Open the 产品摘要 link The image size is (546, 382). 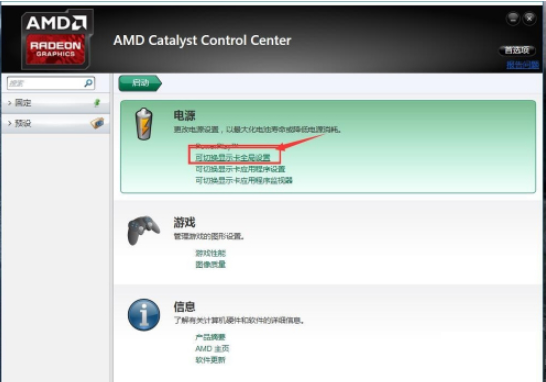pyautogui.click(x=210, y=337)
